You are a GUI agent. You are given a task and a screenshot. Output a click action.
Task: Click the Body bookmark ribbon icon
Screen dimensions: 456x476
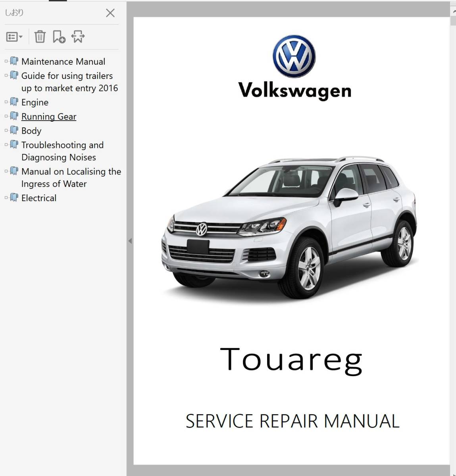(14, 130)
